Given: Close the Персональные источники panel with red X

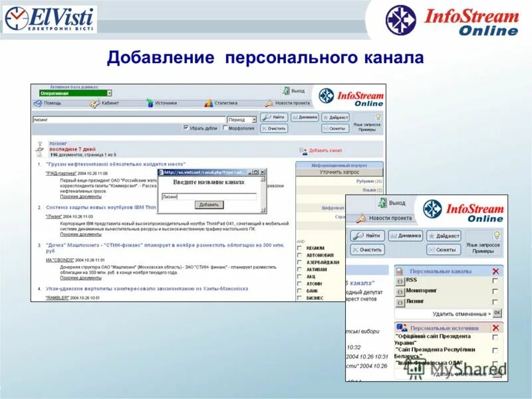Looking at the screenshot, I should coord(495,328).
